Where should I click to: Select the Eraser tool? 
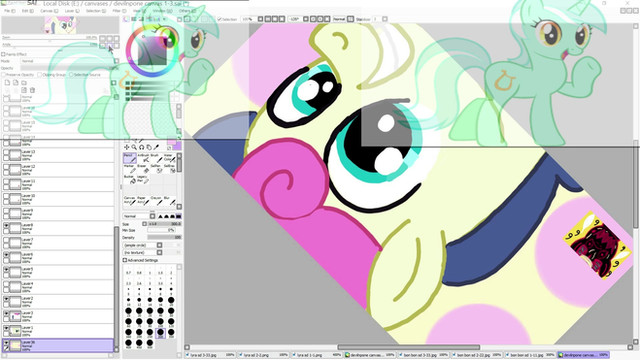click(x=143, y=169)
